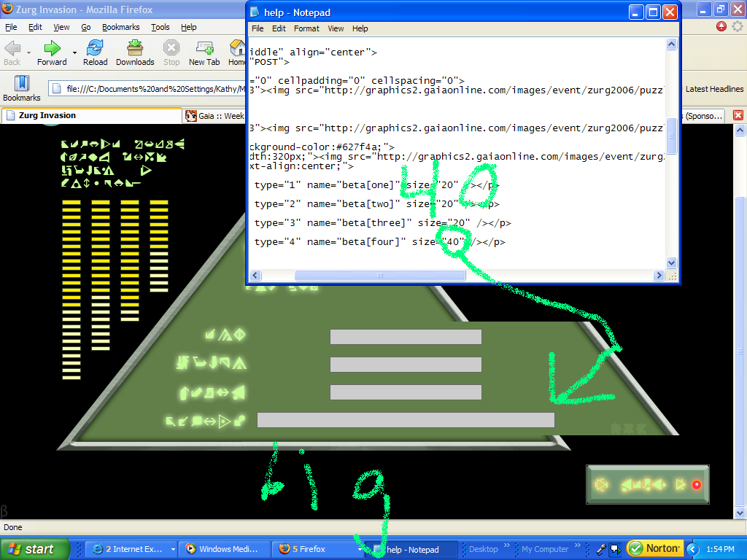Click the beta[four] size="40" line
This screenshot has width=747, height=560.
(379, 242)
